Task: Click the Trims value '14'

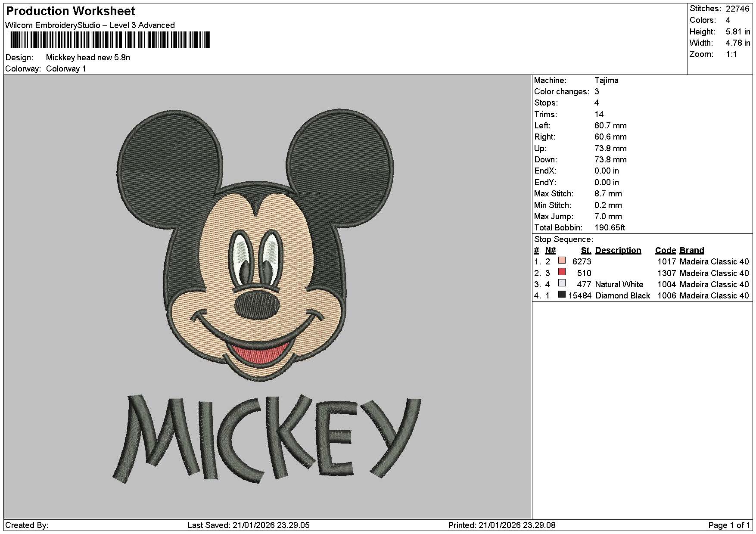Action: click(599, 114)
